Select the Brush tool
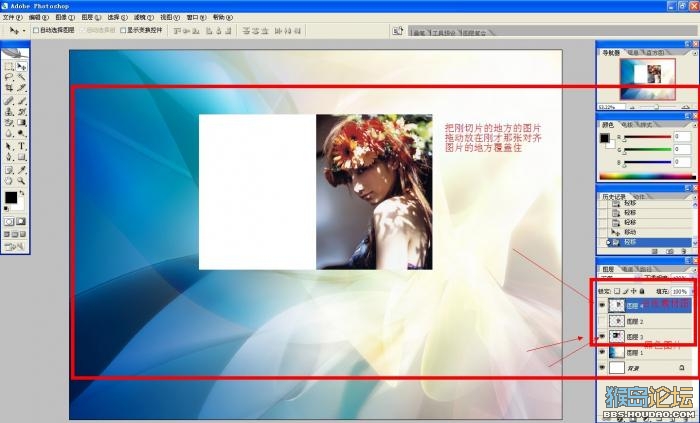700x423 pixels. [21, 101]
